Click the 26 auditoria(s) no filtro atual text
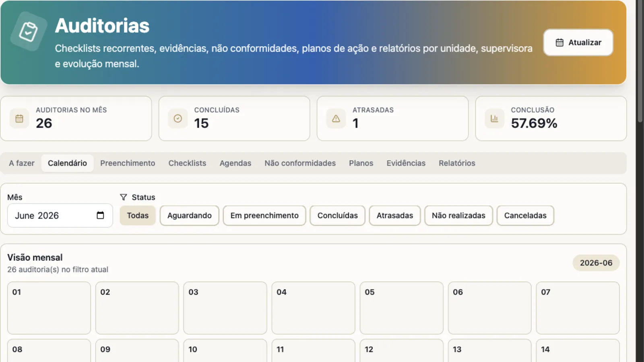 coord(58,269)
